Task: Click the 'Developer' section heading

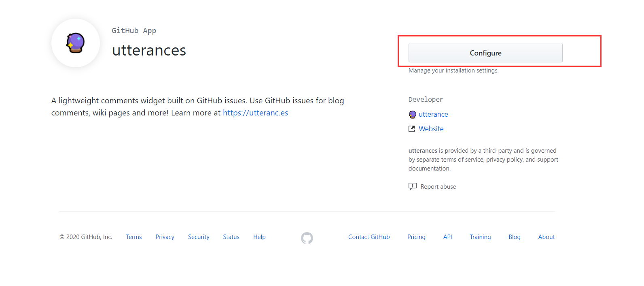Action: (426, 100)
